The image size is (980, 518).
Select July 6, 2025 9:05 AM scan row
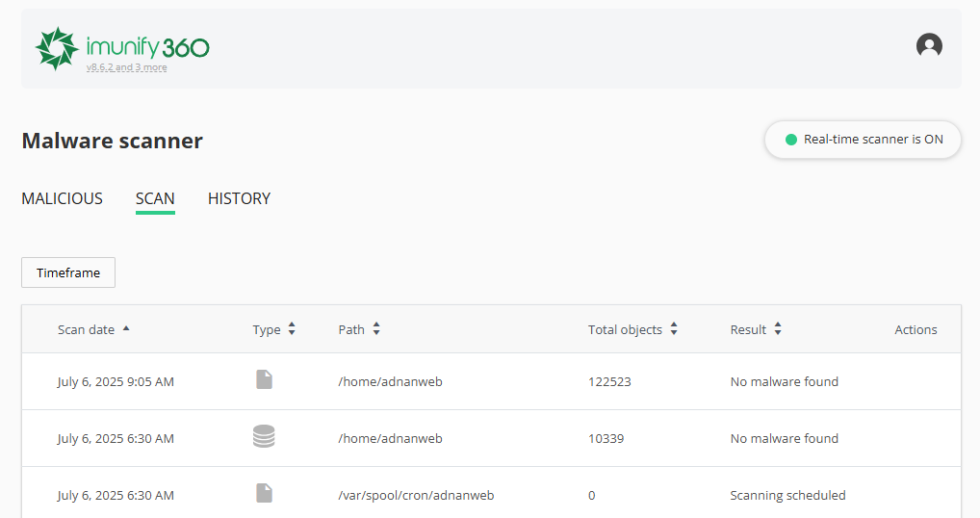(116, 381)
